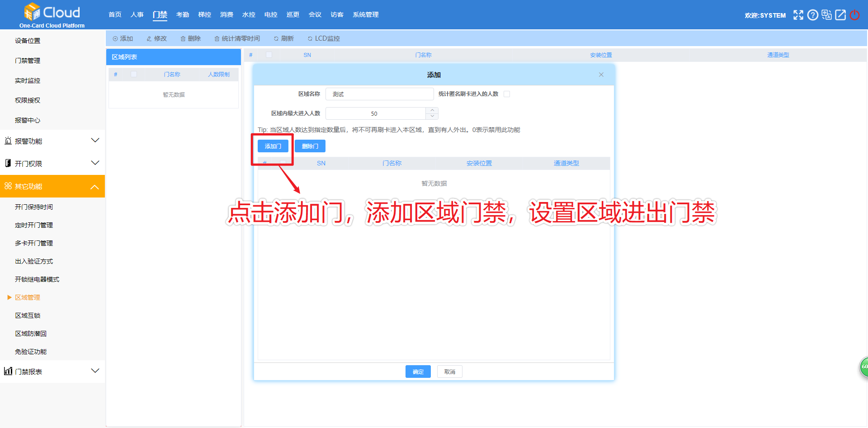Open the help question-mark icon
Screen dimensions: 868x428
click(x=813, y=15)
